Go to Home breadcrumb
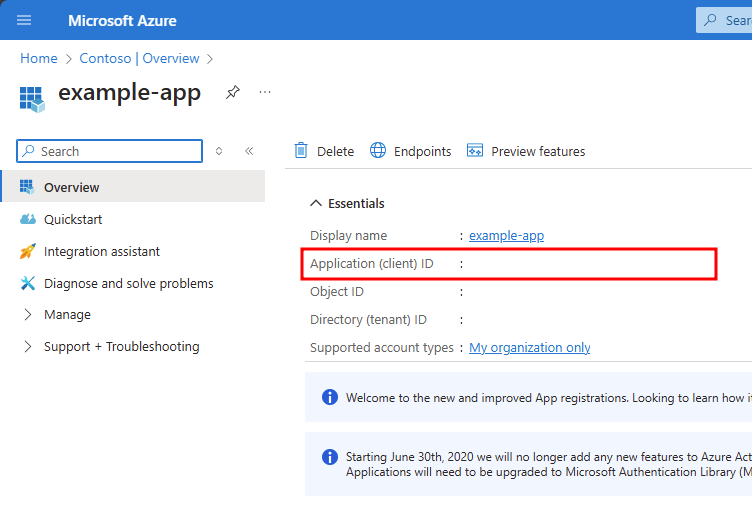The width and height of the screenshot is (752, 514). (x=39, y=58)
